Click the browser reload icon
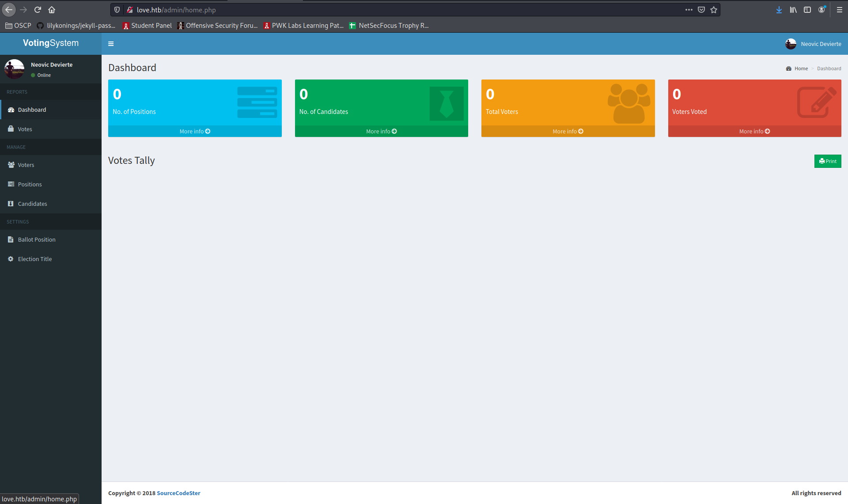This screenshot has height=504, width=848. 38,10
